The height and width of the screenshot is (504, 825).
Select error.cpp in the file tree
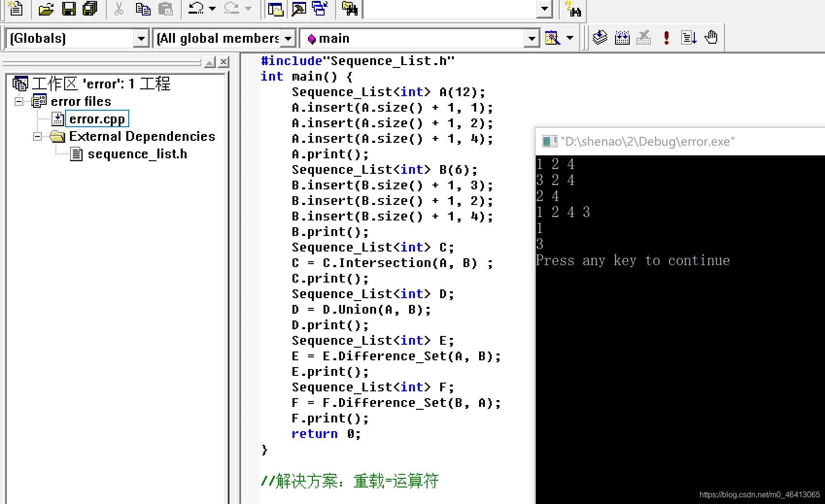pos(97,119)
